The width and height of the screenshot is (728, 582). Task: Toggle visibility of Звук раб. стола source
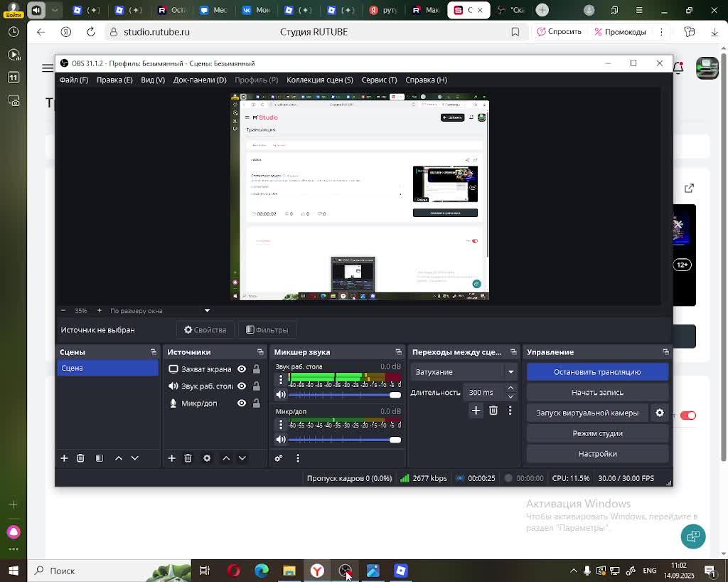tap(242, 386)
